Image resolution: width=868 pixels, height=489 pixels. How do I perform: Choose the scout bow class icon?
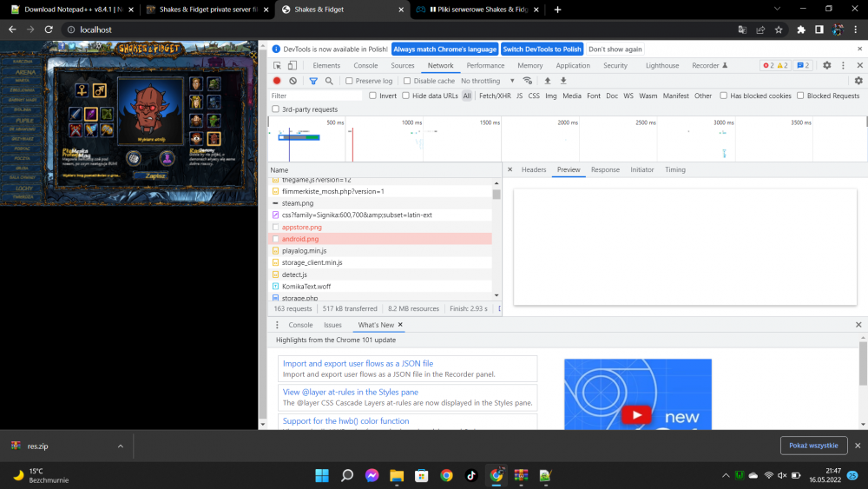[x=107, y=114]
